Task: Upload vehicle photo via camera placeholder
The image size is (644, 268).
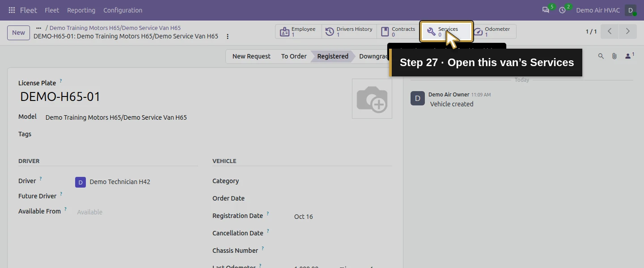Action: pos(372,99)
